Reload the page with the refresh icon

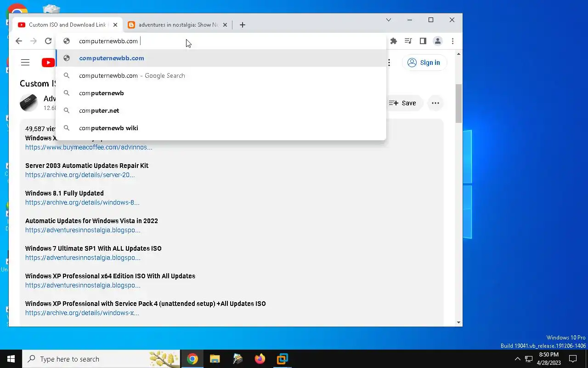[48, 41]
